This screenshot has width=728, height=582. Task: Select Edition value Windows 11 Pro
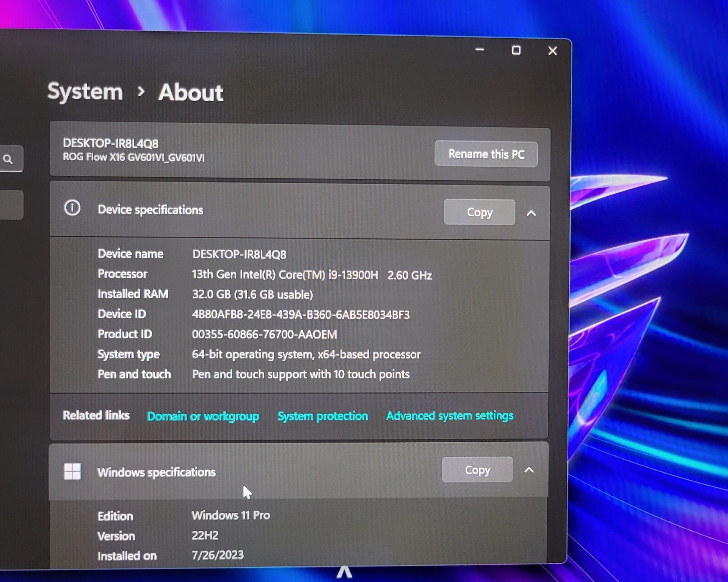pyautogui.click(x=231, y=515)
